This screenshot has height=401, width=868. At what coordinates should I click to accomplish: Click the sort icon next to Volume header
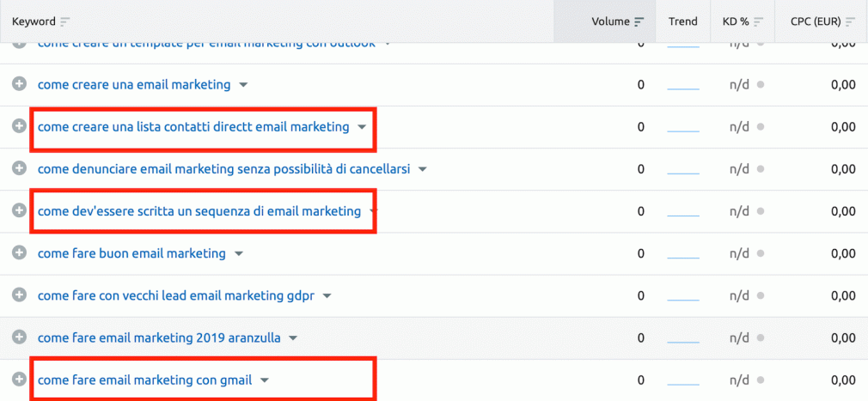(639, 21)
